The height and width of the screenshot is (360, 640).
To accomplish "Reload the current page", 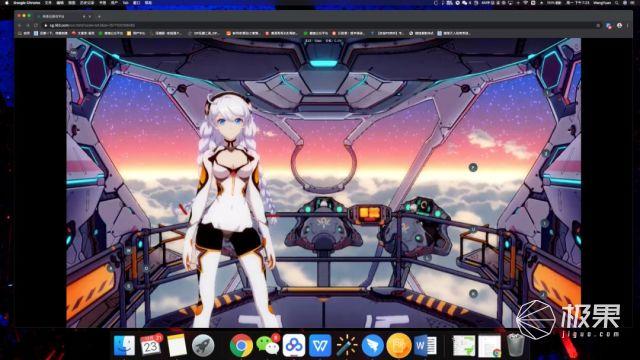I will pos(36,25).
